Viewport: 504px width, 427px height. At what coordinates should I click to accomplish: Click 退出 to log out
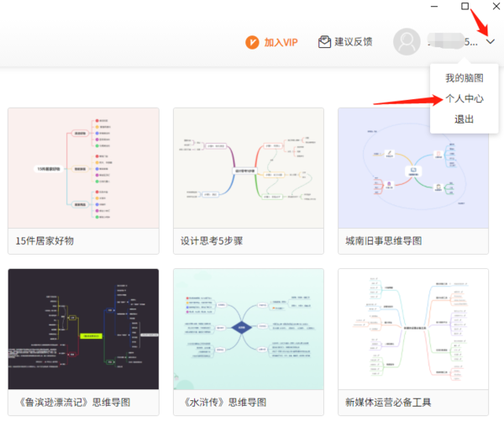point(464,119)
